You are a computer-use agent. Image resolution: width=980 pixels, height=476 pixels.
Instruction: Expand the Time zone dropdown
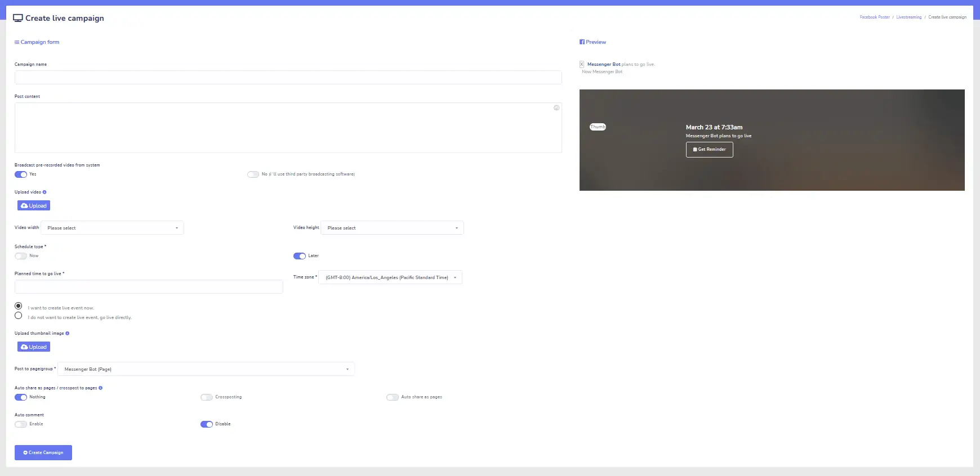coord(391,277)
